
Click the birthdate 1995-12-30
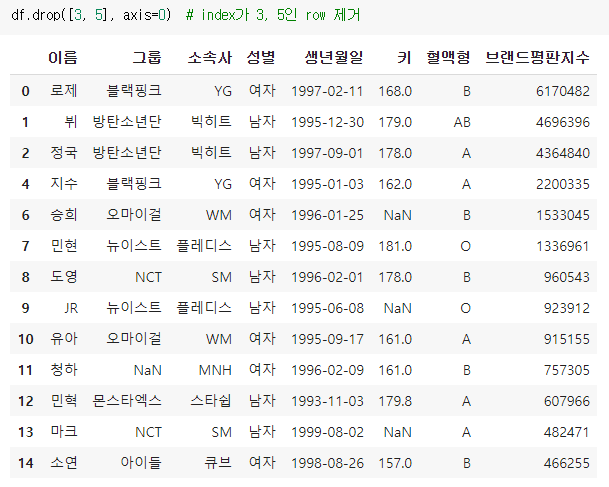[327, 122]
